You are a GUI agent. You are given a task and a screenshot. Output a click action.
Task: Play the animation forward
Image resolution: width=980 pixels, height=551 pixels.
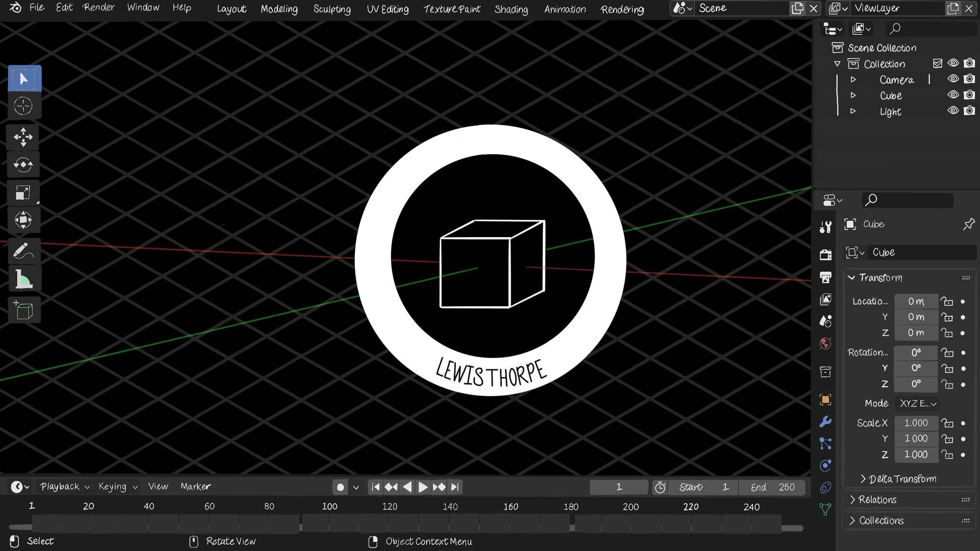click(423, 487)
